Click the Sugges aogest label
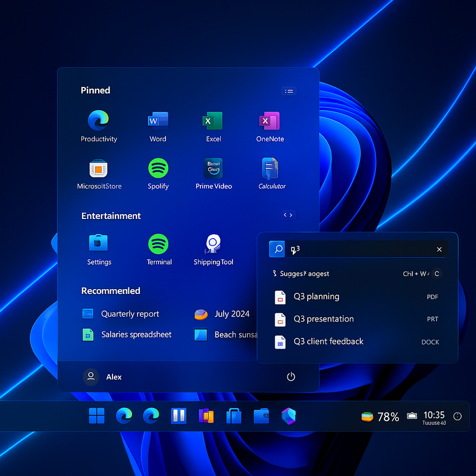The height and width of the screenshot is (476, 476). pyautogui.click(x=304, y=274)
